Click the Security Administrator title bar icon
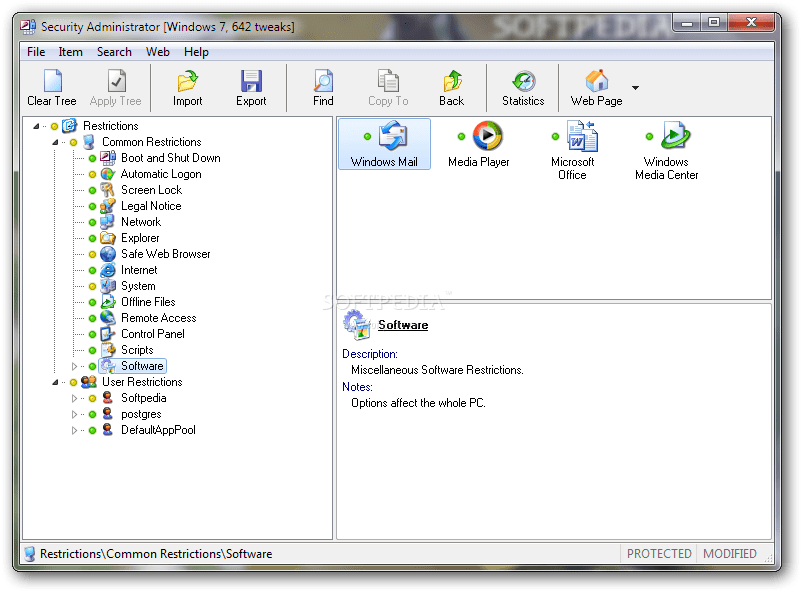Screen dimensions: 802x592 (28, 26)
